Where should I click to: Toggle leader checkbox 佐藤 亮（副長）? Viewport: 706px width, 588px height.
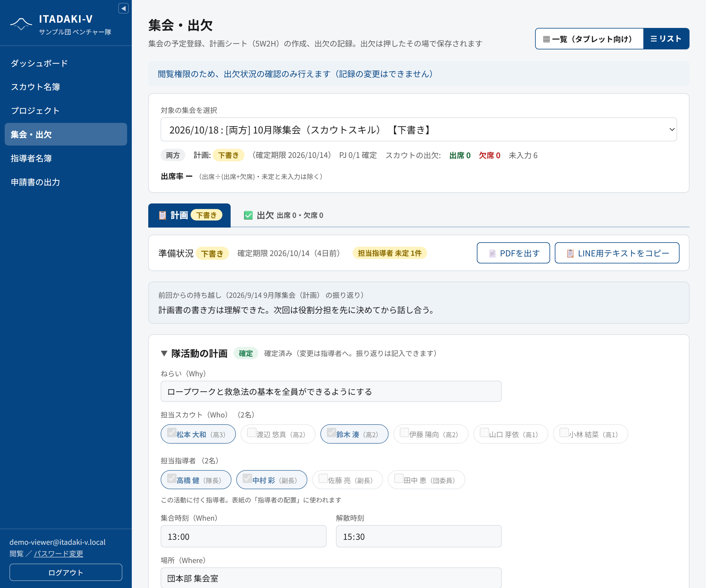[323, 478]
